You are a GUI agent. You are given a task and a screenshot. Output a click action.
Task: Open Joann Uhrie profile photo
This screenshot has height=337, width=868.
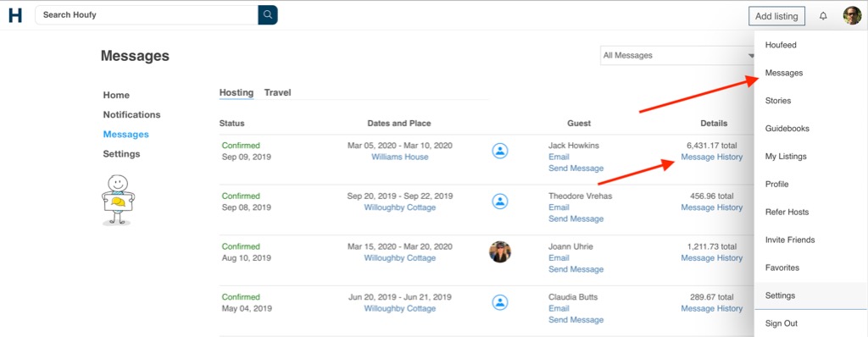[500, 251]
